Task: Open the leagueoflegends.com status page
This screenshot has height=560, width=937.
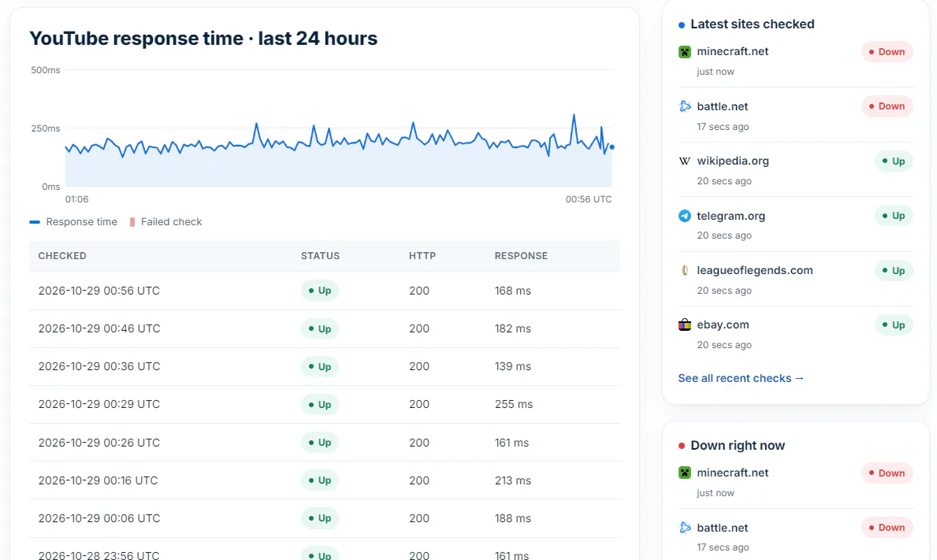Action: pyautogui.click(x=755, y=270)
